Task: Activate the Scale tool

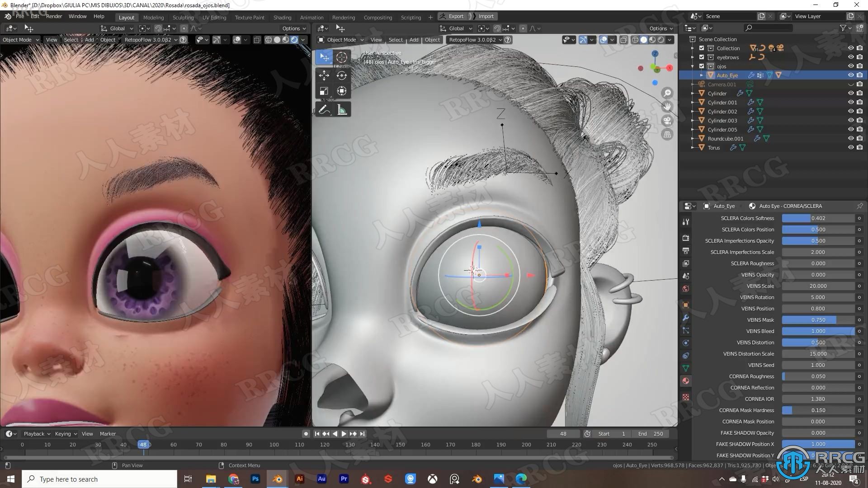Action: [x=324, y=91]
